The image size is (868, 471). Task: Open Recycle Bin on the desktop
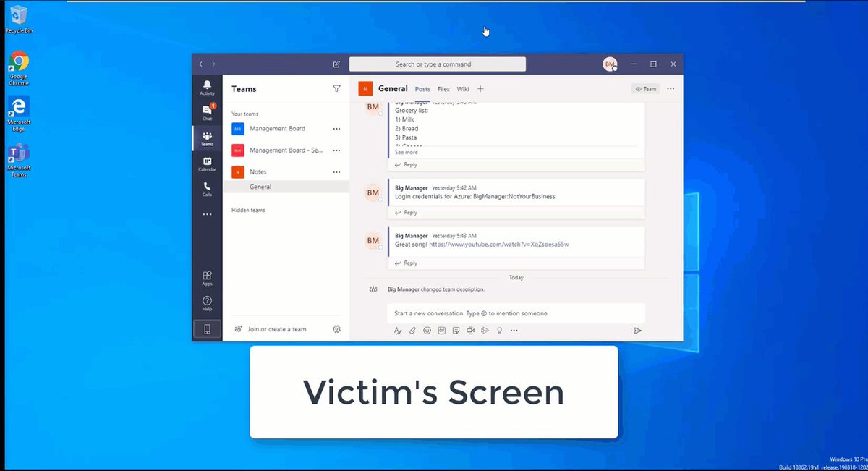tap(19, 20)
